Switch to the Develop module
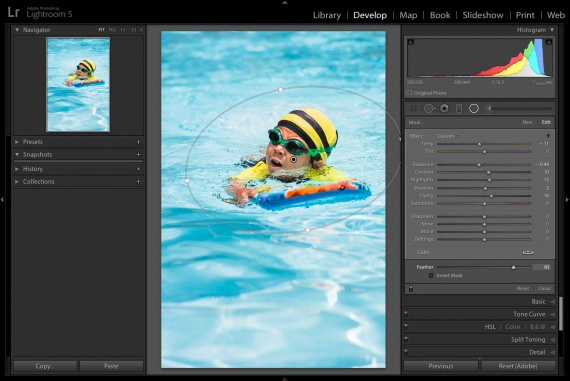The height and width of the screenshot is (381, 570). coord(370,15)
